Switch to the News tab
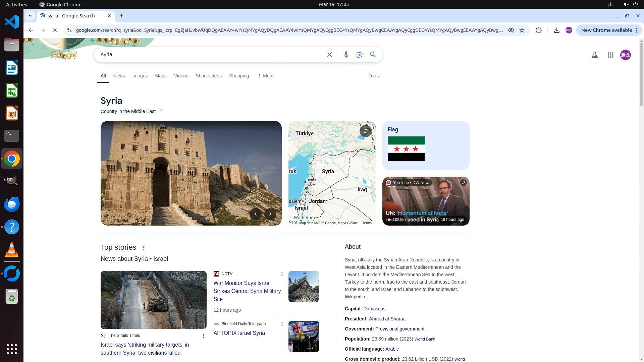 [119, 76]
